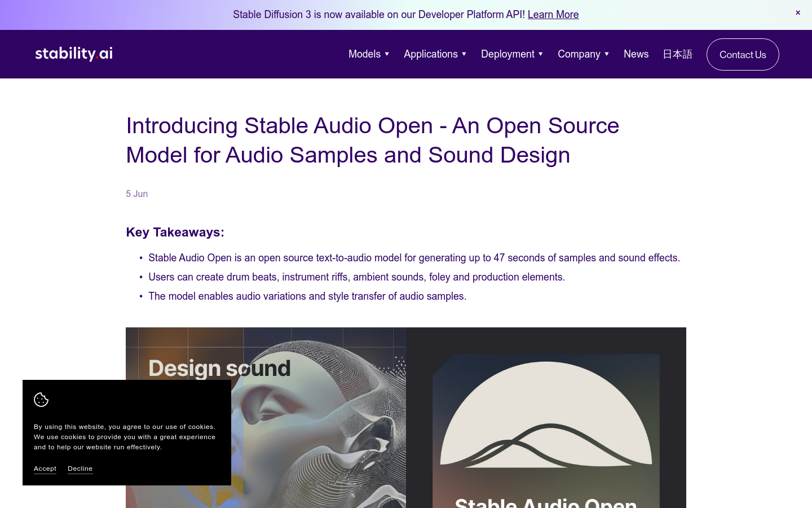Accept cookies in the consent popup
The image size is (812, 508).
pos(45,468)
